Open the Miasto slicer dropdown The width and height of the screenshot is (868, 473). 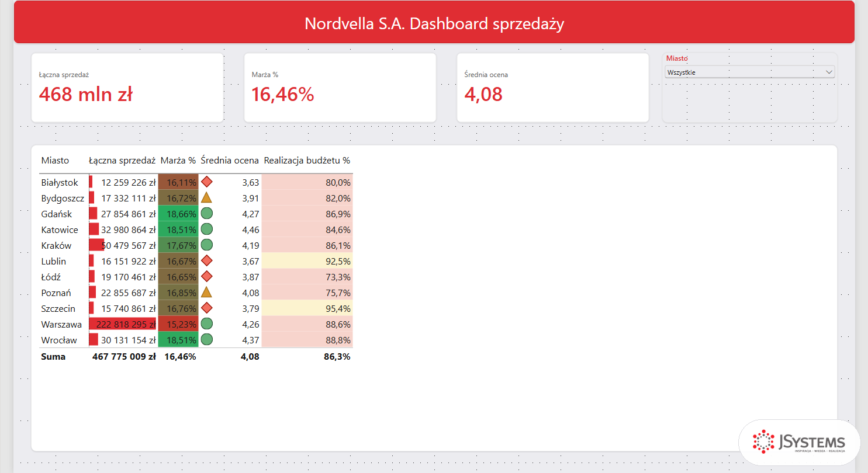tap(749, 72)
